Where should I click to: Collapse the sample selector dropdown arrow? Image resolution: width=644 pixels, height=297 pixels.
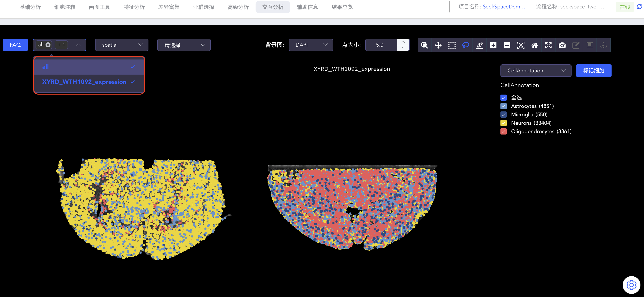point(78,45)
